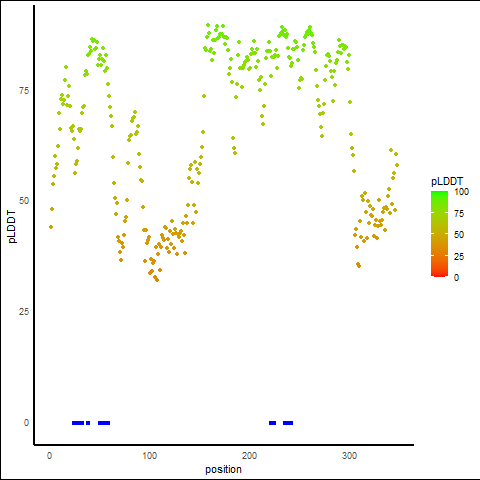Image resolution: width=480 pixels, height=480 pixels.
Task: Click the legend value 0
Action: [x=456, y=278]
